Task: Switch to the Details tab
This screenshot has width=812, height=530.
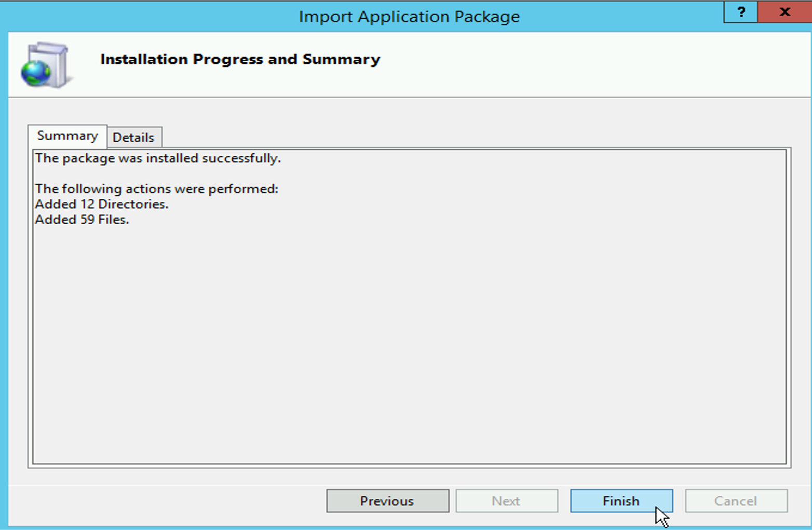Action: 133,138
